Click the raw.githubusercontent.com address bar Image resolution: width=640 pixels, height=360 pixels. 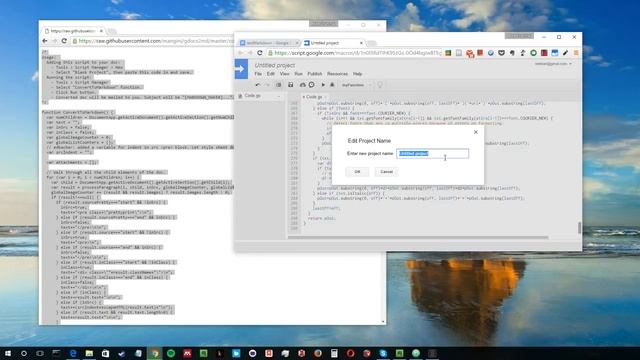tap(153, 41)
